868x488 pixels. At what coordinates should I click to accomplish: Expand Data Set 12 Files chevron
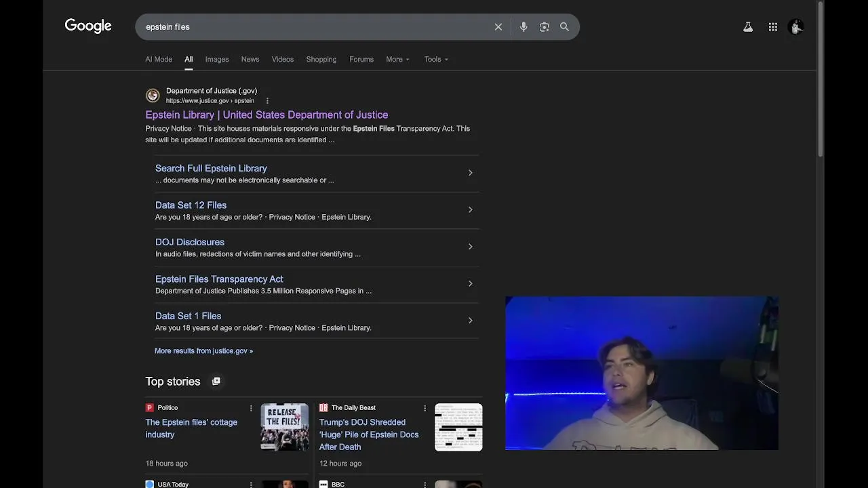[470, 209]
